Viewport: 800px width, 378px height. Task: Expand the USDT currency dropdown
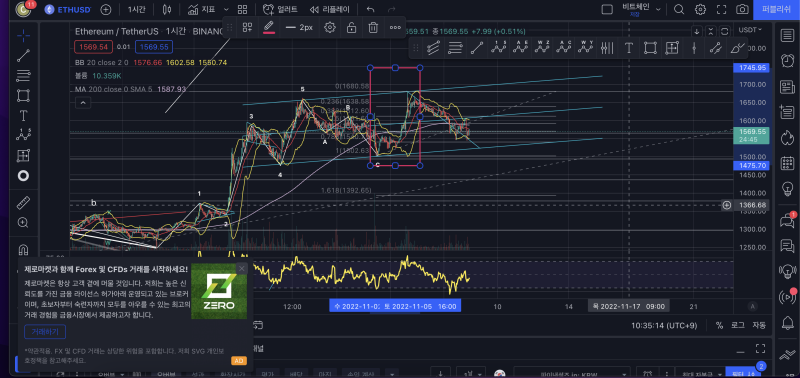click(751, 30)
